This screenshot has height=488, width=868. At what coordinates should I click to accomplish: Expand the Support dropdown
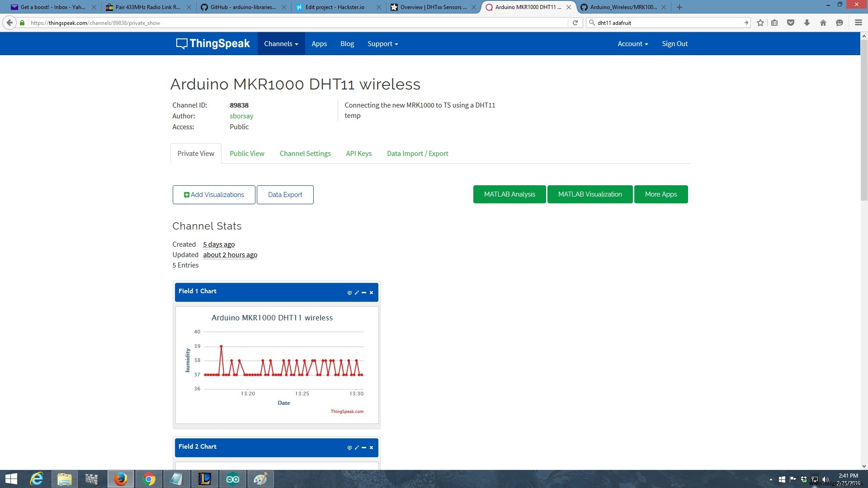(382, 43)
